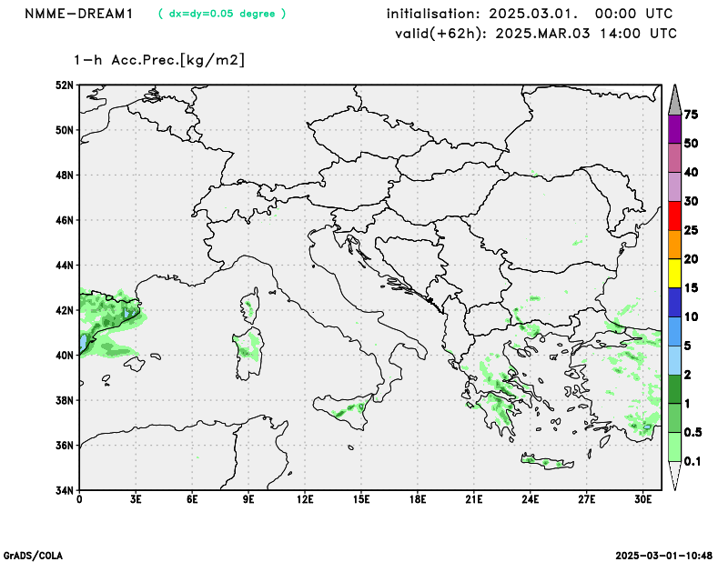Viewport: 728px width, 562px height.
Task: Click the GrADS/COLA footer label
Action: click(x=33, y=556)
